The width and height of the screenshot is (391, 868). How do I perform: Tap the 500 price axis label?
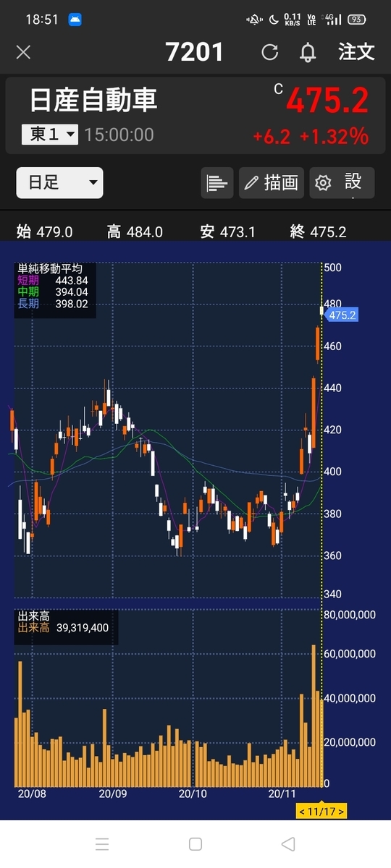click(332, 268)
